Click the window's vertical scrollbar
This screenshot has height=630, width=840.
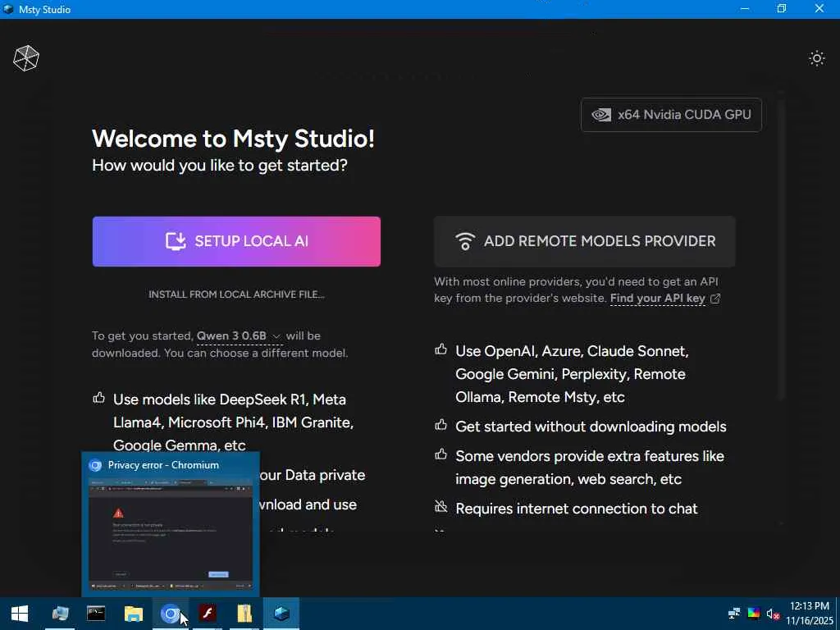pyautogui.click(x=781, y=249)
